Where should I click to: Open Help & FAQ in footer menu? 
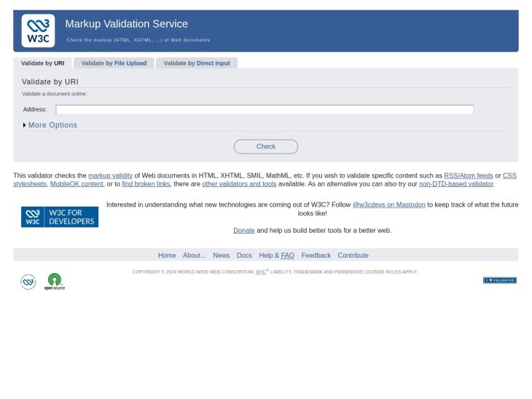[276, 256]
